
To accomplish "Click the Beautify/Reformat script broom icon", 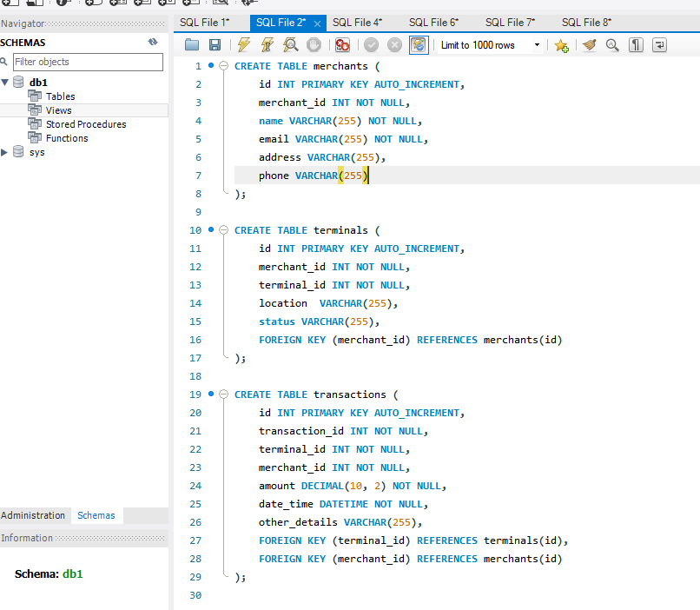I will pyautogui.click(x=587, y=44).
